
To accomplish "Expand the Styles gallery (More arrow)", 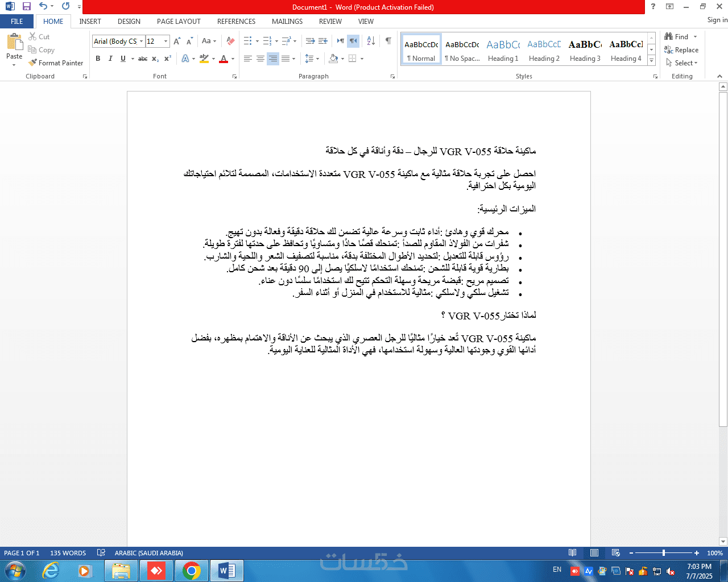I will click(x=652, y=61).
